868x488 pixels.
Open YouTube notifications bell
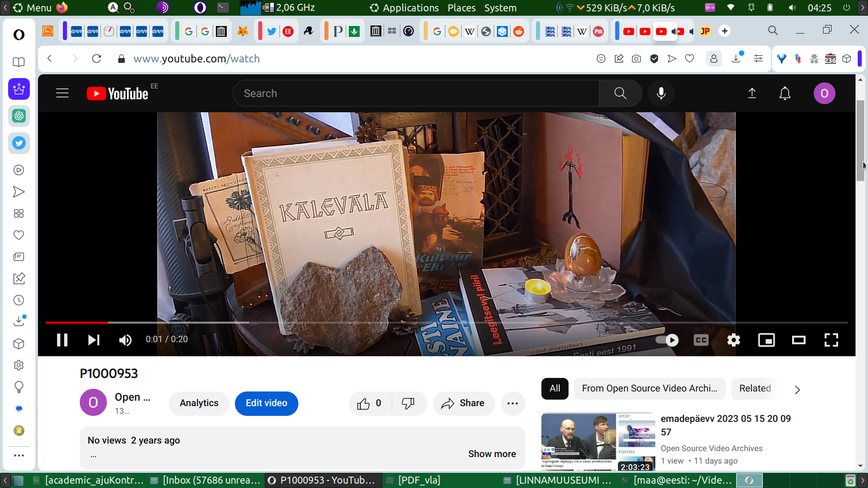pyautogui.click(x=785, y=93)
